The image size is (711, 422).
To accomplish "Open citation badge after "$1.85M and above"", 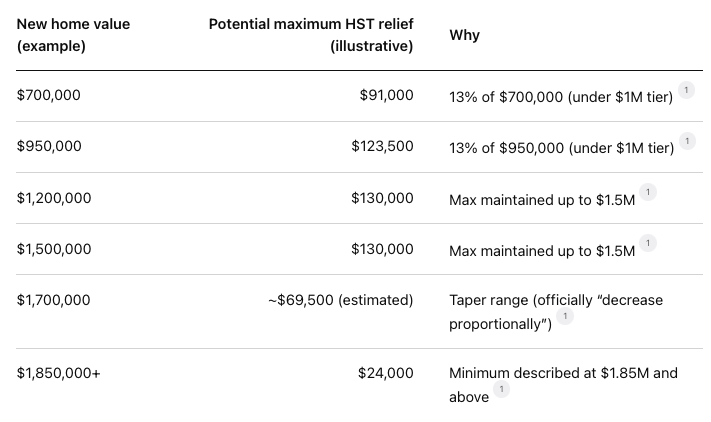I will coord(501,390).
